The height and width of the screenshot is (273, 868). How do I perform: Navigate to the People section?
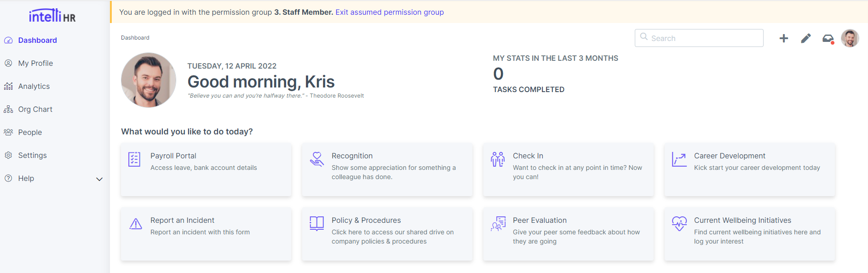point(30,132)
